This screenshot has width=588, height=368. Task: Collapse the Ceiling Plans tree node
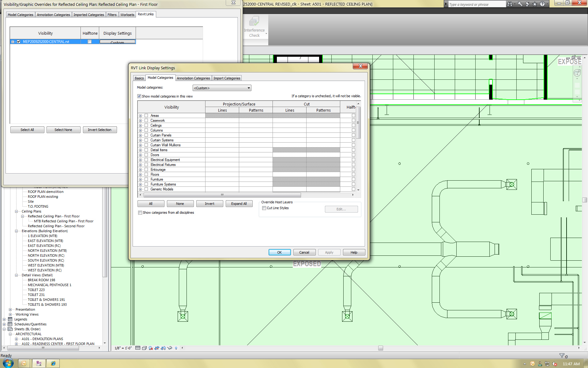(x=17, y=211)
